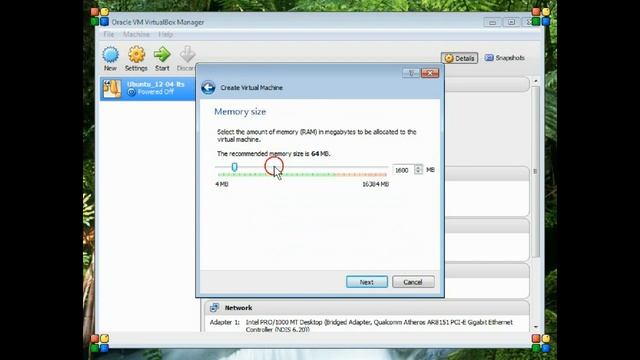This screenshot has height=360, width=640.
Task: Click the Network section header text
Action: click(238, 308)
